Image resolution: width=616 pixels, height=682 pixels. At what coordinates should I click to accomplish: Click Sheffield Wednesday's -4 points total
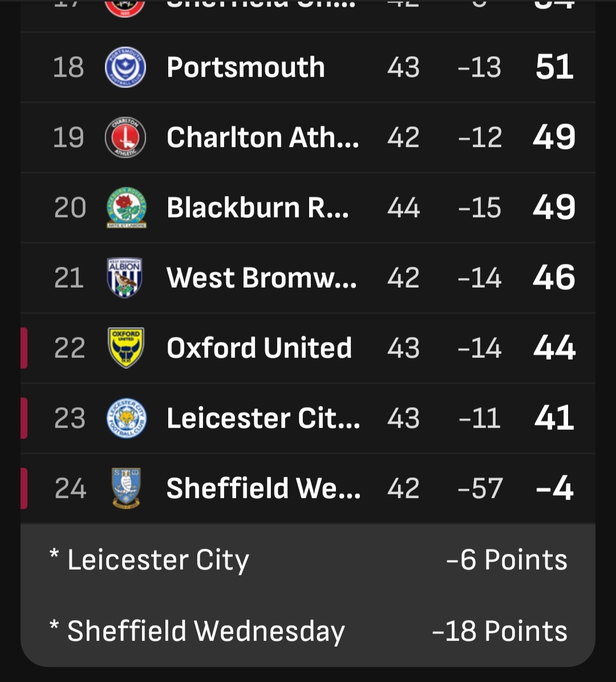pyautogui.click(x=554, y=489)
